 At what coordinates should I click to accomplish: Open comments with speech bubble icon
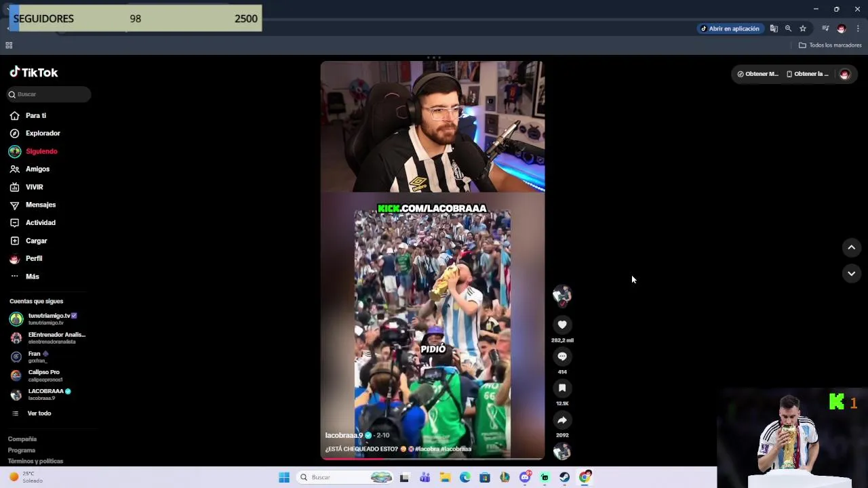pos(562,356)
